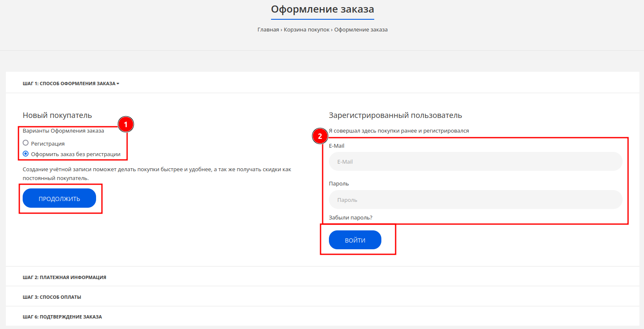
Task: Click the Варианты Оформления заказа label
Action: [63, 131]
